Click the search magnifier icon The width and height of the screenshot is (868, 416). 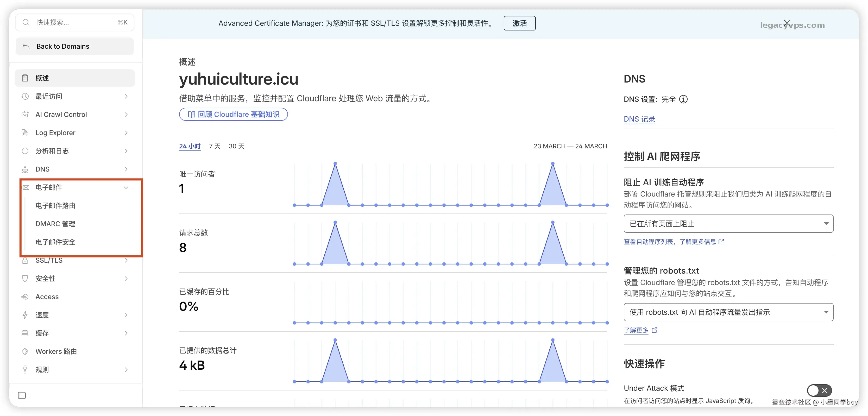tap(26, 22)
